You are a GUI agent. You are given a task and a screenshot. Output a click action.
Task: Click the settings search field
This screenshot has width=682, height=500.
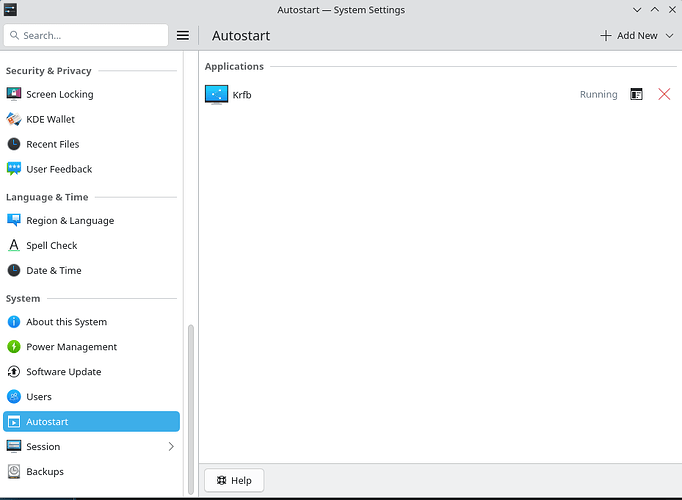(x=86, y=35)
